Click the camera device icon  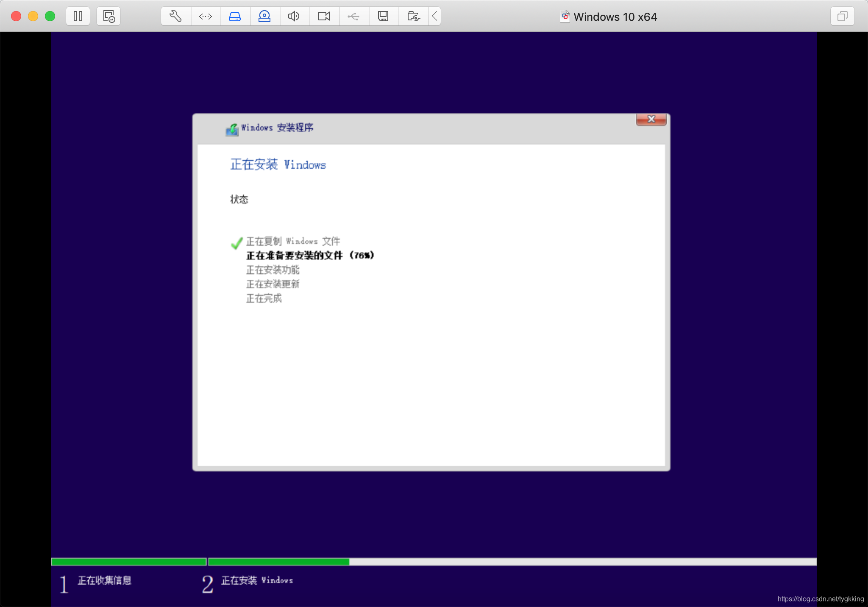pos(324,17)
